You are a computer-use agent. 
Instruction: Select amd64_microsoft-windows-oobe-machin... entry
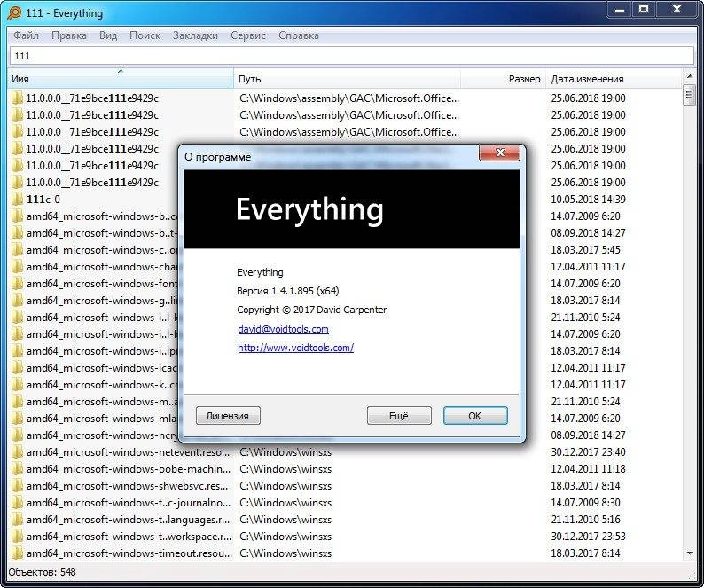129,469
